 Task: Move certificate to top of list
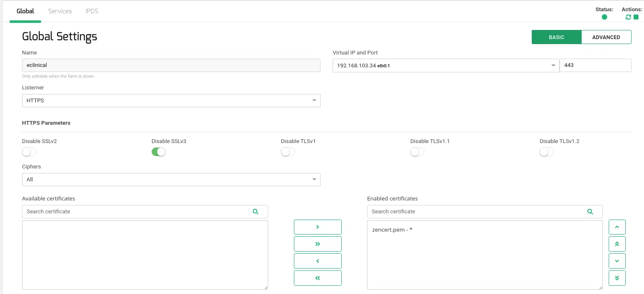point(617,244)
